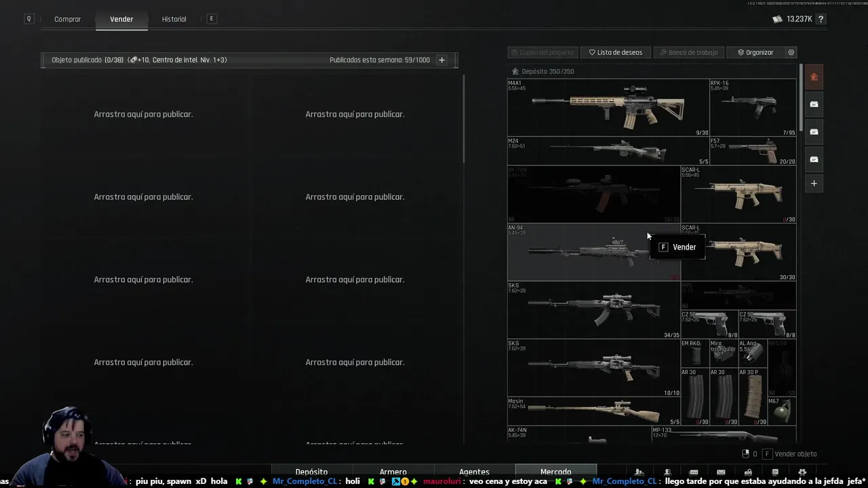The image size is (868, 488).
Task: Click the E key shortcut icon
Action: click(x=212, y=19)
